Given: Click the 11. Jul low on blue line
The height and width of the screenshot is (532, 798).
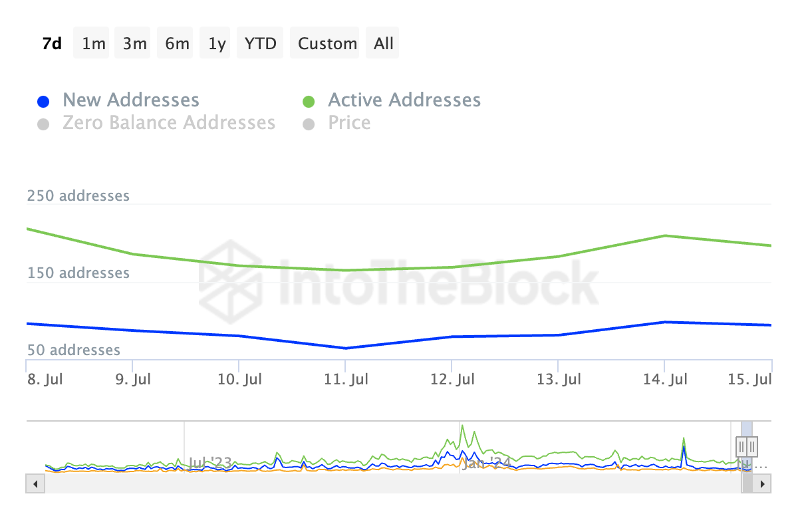Looking at the screenshot, I should (345, 348).
